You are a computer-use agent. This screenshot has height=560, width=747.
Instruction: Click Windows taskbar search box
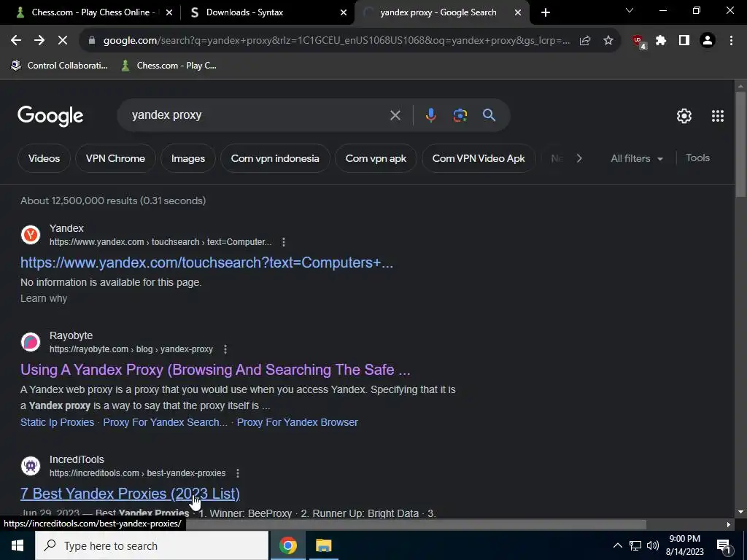click(152, 545)
